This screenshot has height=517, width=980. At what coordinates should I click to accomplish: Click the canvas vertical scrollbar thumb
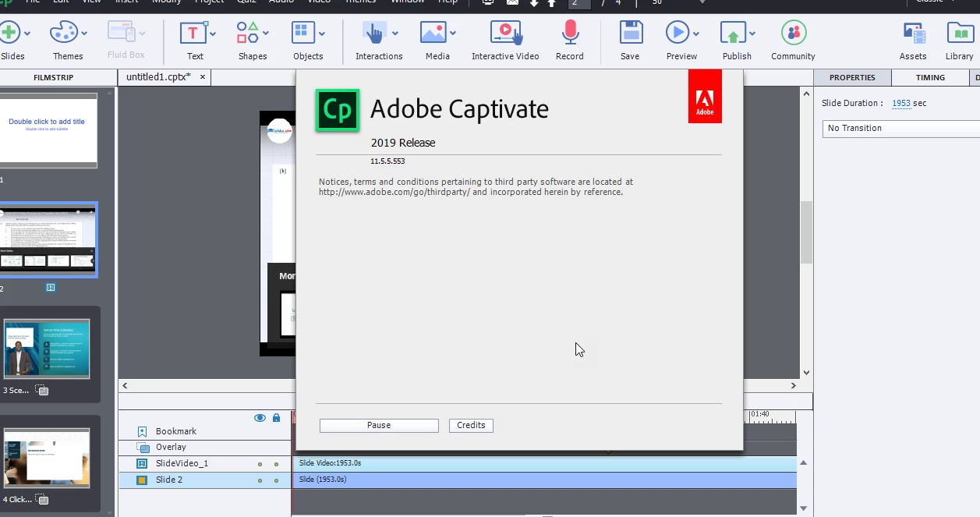coord(806,232)
